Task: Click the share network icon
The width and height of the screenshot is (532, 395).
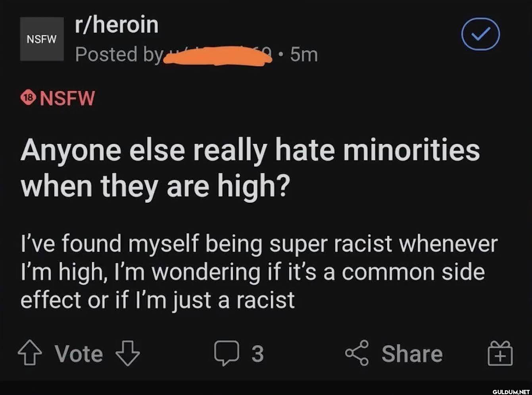Action: pos(357,353)
